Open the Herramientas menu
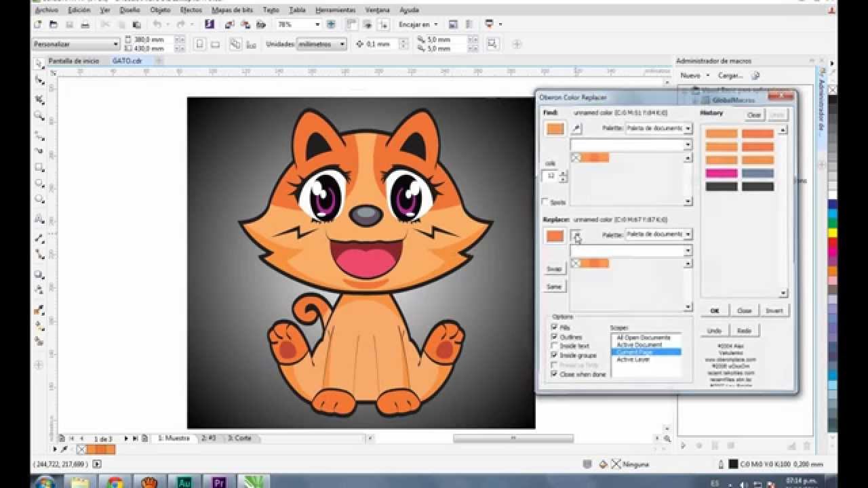Screen dimensions: 868x488 pyautogui.click(x=335, y=10)
